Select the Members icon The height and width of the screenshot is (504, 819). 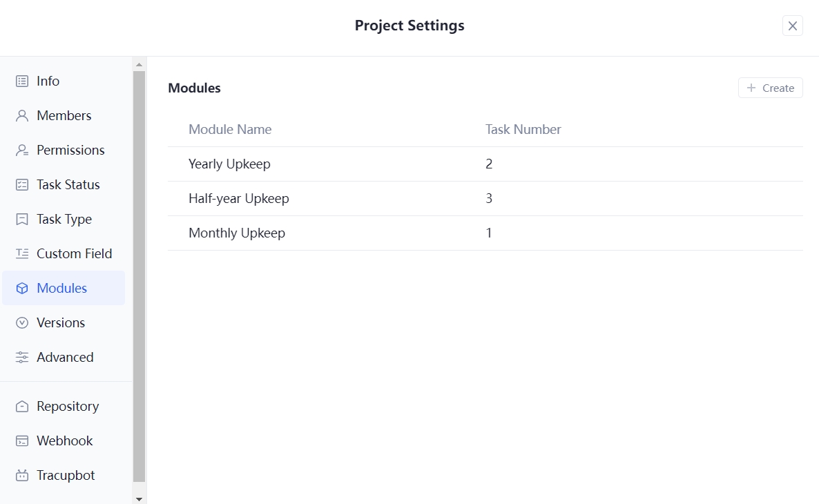pos(21,115)
